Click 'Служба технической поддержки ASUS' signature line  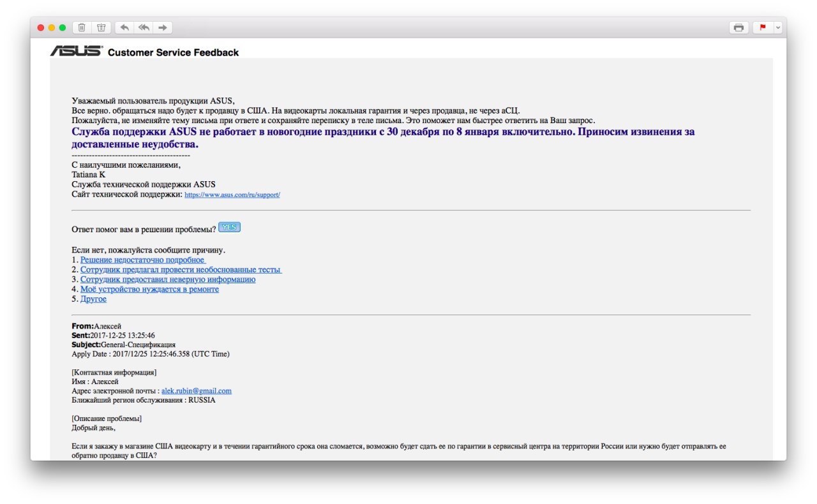(144, 184)
